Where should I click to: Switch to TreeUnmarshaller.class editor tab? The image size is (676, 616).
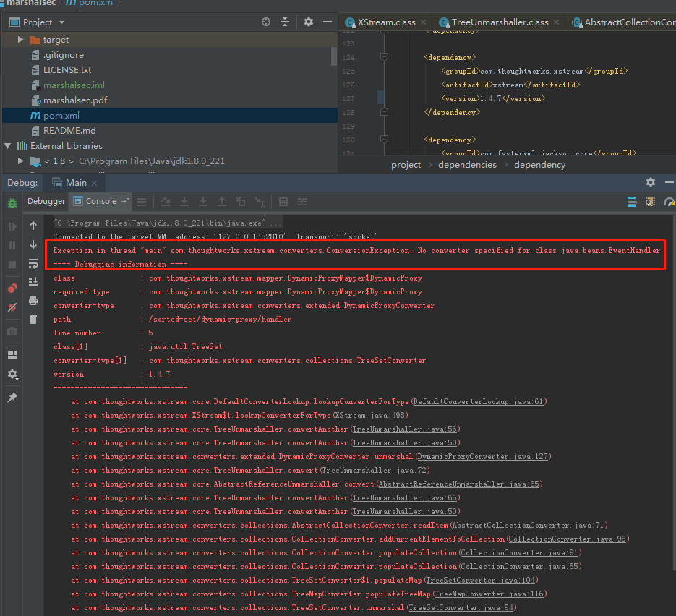coord(499,22)
